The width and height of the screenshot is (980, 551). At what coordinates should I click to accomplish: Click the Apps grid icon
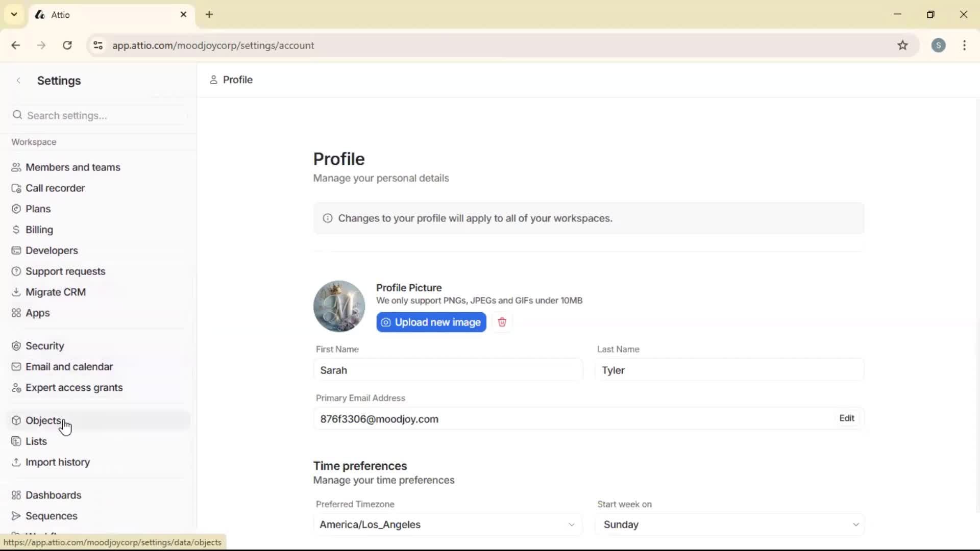16,313
